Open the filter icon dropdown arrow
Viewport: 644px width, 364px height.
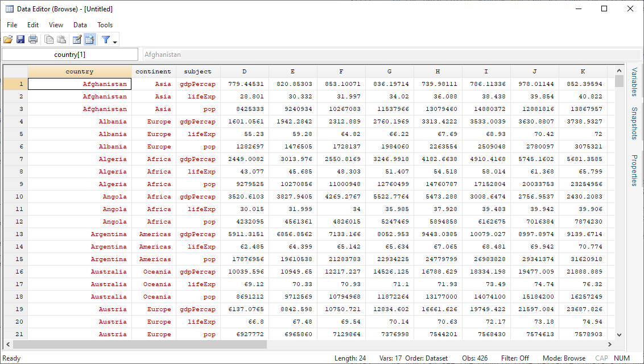(115, 42)
